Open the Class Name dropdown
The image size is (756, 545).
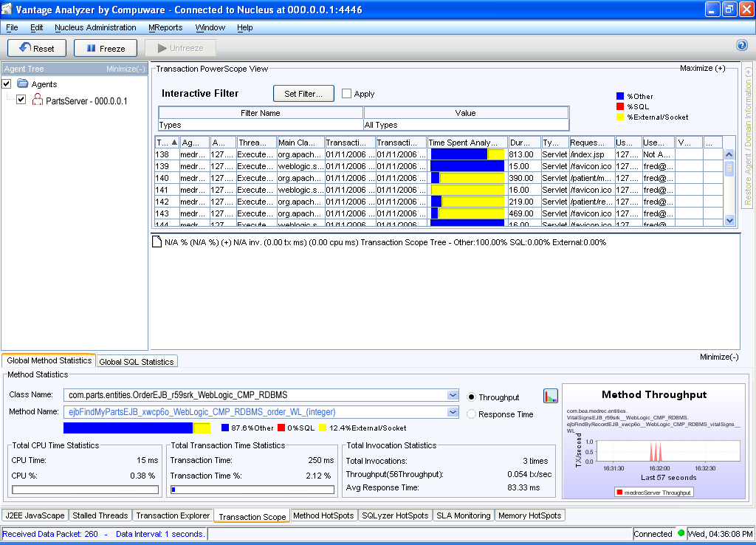(453, 394)
